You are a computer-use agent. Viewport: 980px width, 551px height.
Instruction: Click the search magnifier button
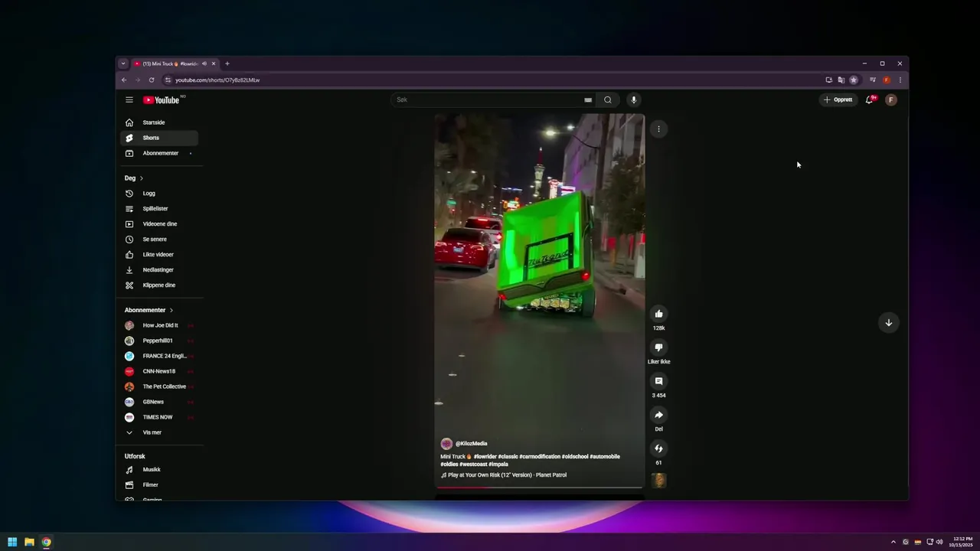coord(608,99)
